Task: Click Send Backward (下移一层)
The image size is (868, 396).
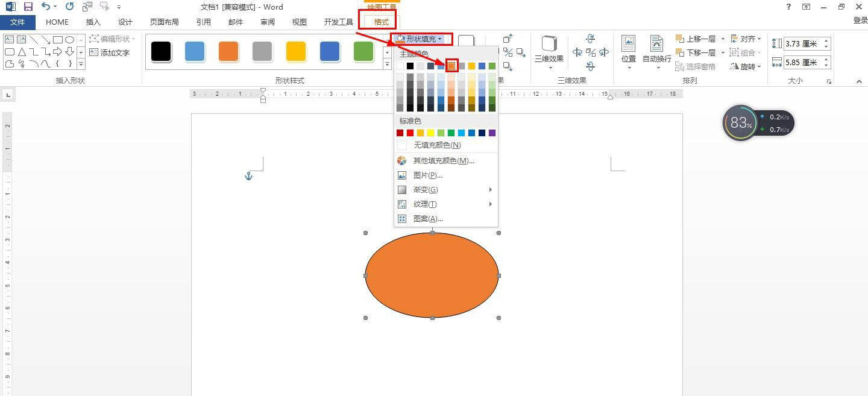Action: pyautogui.click(x=696, y=52)
